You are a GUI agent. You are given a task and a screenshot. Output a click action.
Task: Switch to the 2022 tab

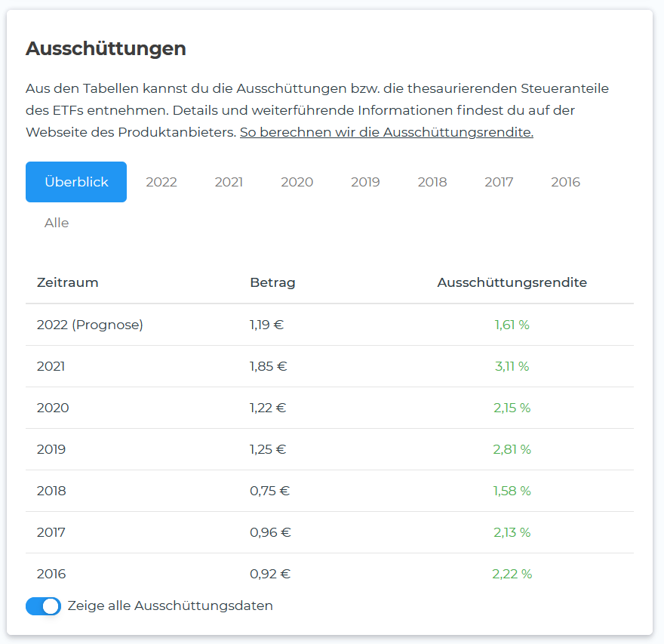[161, 182]
